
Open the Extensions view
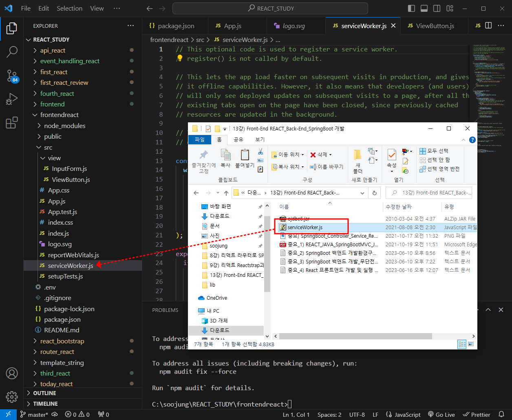[x=12, y=122]
